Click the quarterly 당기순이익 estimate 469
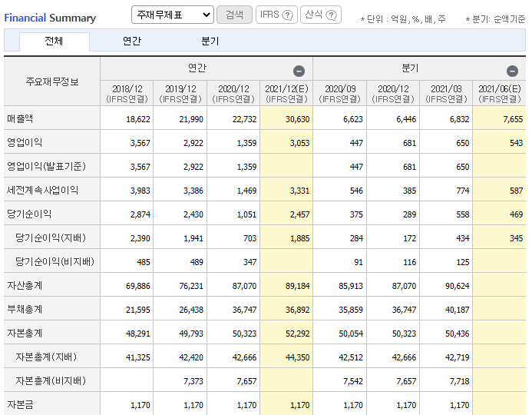 tap(516, 214)
